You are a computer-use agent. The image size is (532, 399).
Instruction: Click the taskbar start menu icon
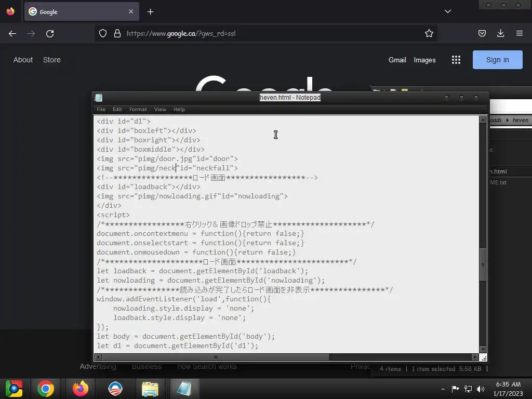point(14,389)
